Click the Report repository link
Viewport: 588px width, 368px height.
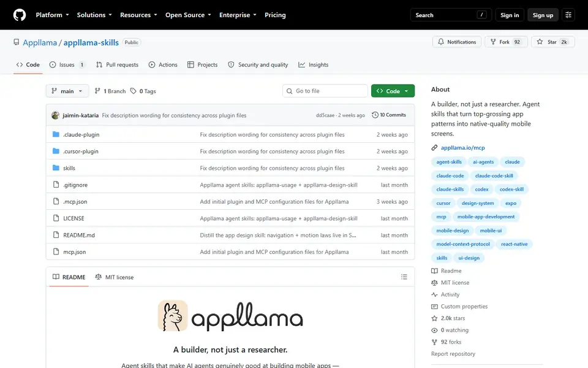453,354
